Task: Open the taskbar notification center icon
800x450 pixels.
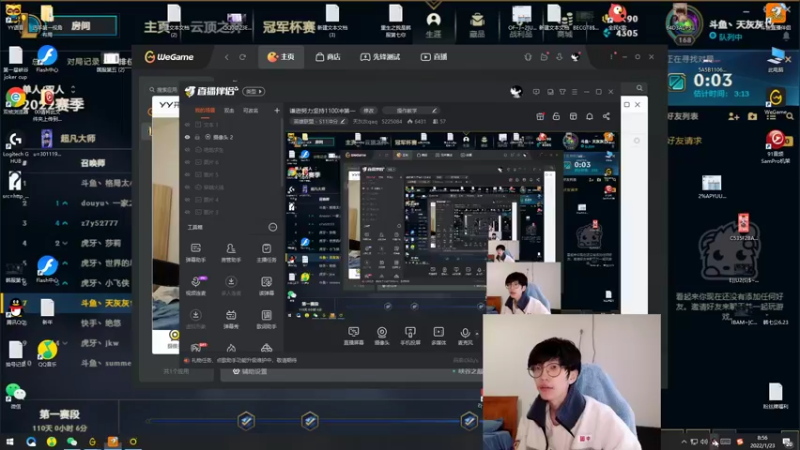Action: [x=788, y=441]
